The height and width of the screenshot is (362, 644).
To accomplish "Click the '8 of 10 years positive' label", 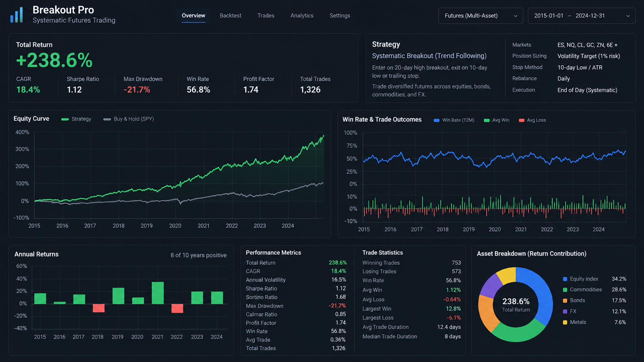I will tap(198, 255).
